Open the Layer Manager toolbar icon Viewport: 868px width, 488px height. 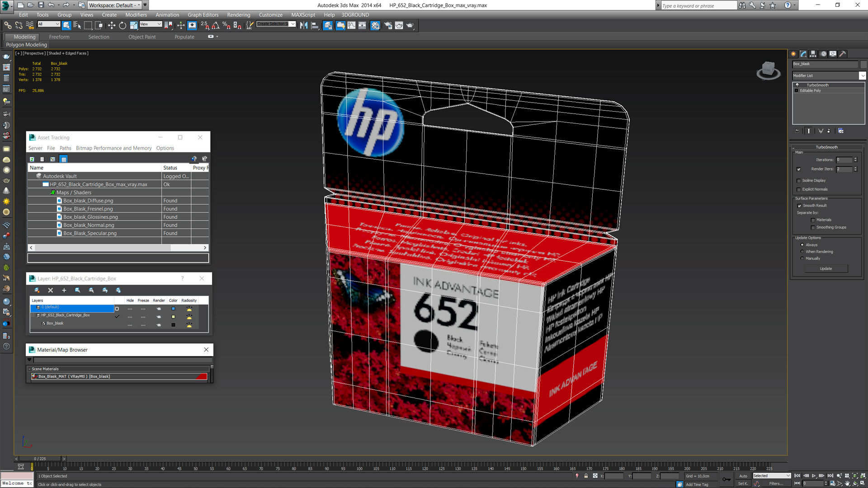pos(328,25)
